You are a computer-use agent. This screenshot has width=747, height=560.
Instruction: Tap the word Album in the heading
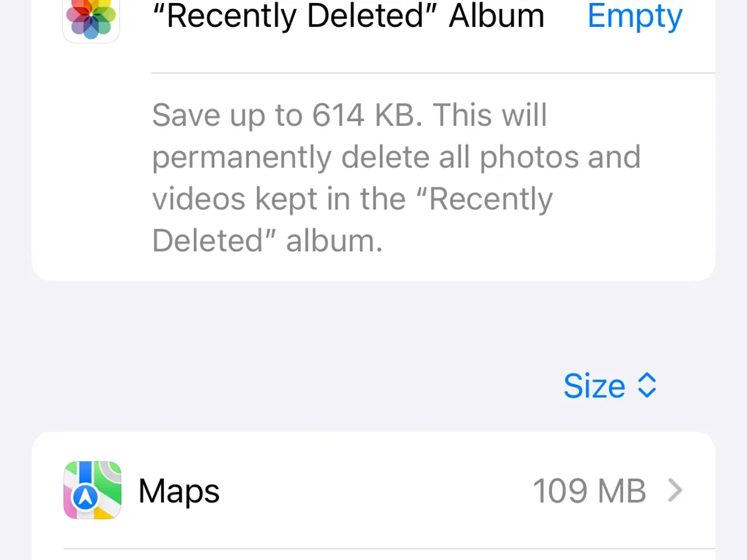(x=497, y=15)
